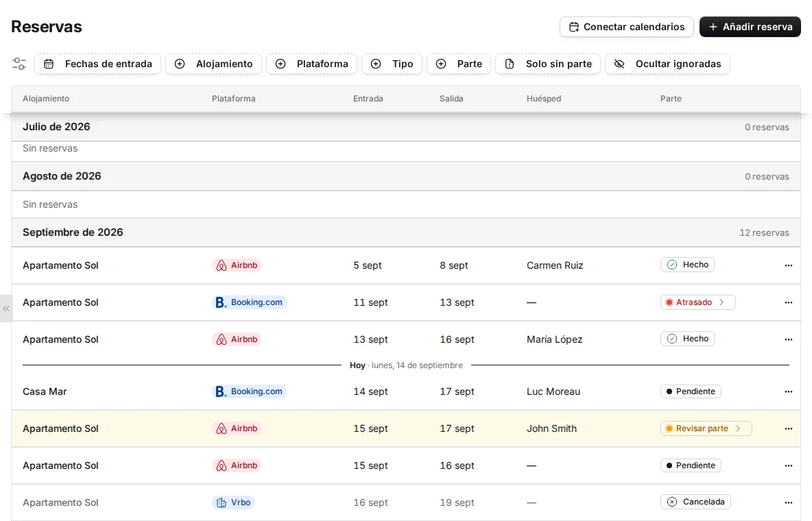Toggle the Solo sin parte filter
The image size is (812, 521).
click(x=548, y=64)
